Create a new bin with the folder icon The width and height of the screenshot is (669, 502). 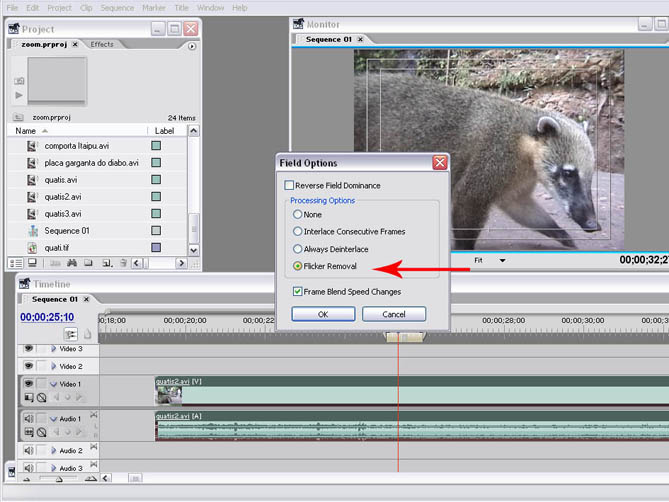click(x=88, y=263)
